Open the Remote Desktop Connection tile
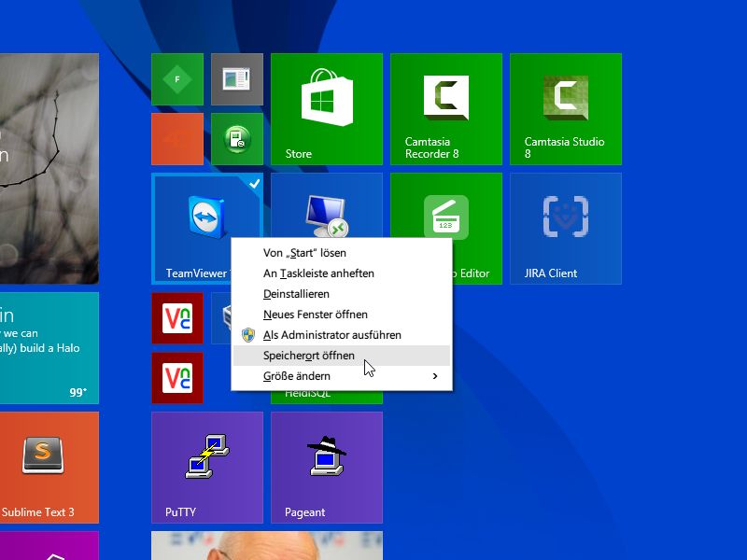The width and height of the screenshot is (747, 560). [x=326, y=205]
